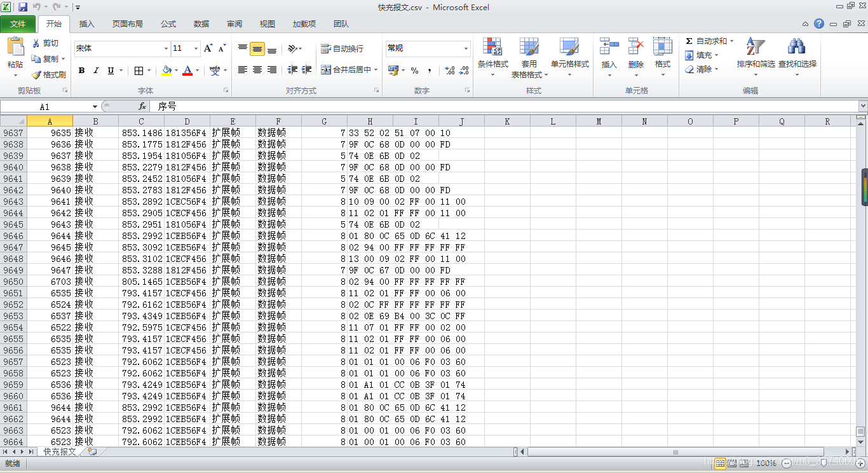Toggle Italic formatting
This screenshot has width=868, height=473.
96,71
